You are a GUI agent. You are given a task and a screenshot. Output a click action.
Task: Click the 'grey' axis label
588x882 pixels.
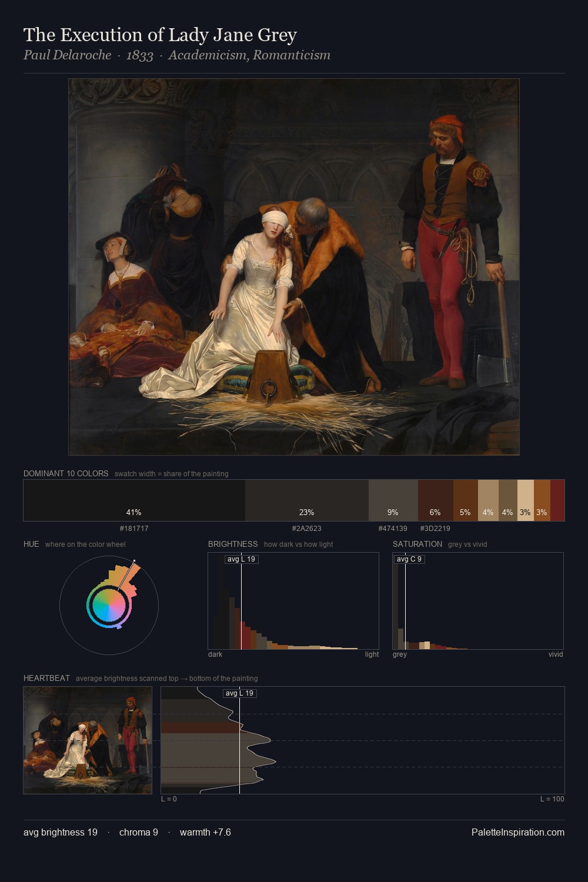coord(400,654)
